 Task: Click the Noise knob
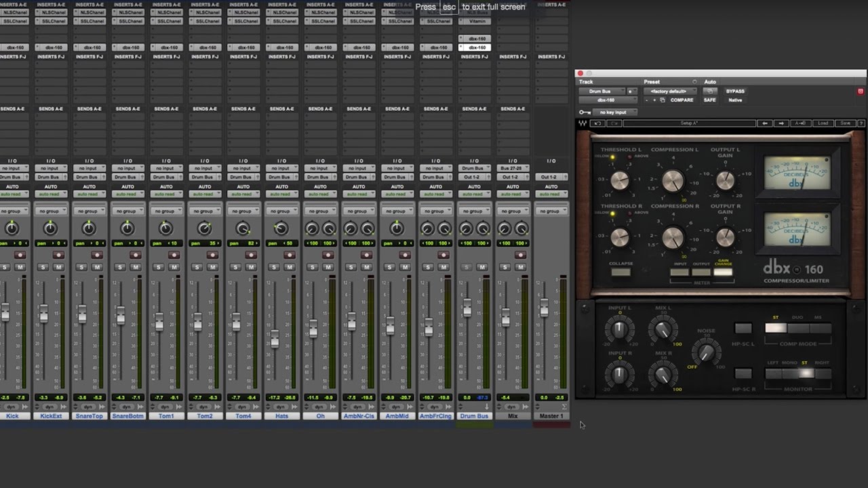(x=706, y=352)
